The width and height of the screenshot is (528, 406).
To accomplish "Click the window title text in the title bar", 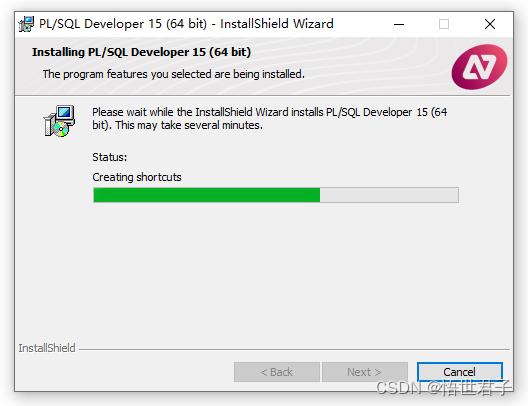I will pos(186,24).
